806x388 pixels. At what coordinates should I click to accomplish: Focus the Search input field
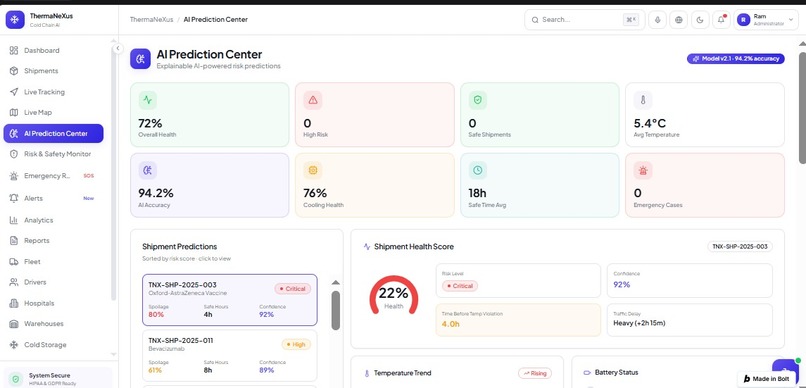(x=584, y=20)
